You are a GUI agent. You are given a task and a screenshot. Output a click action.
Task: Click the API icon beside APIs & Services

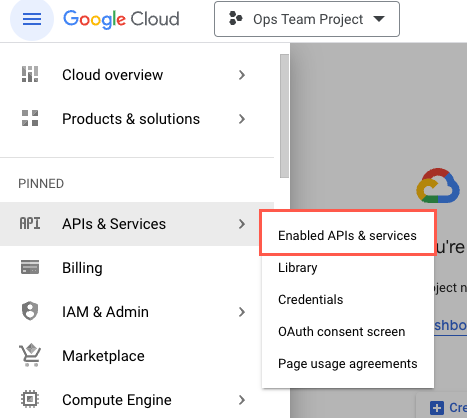click(x=30, y=223)
